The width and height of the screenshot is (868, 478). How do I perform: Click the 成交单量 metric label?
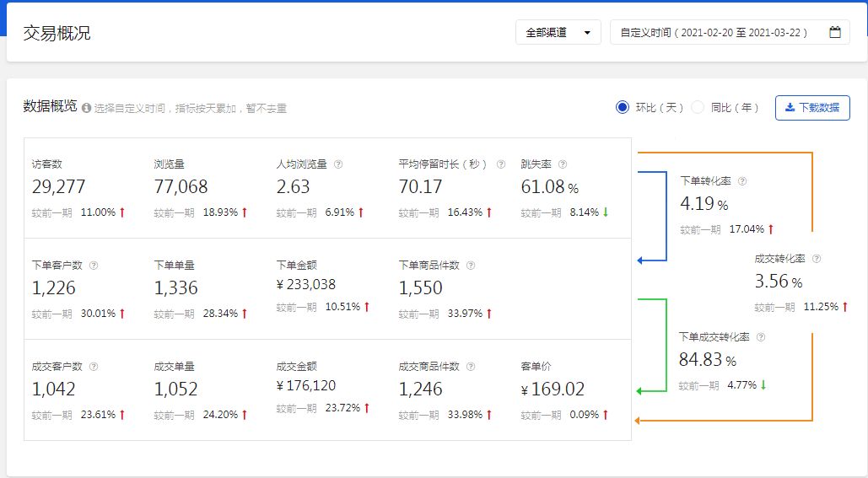tap(175, 367)
